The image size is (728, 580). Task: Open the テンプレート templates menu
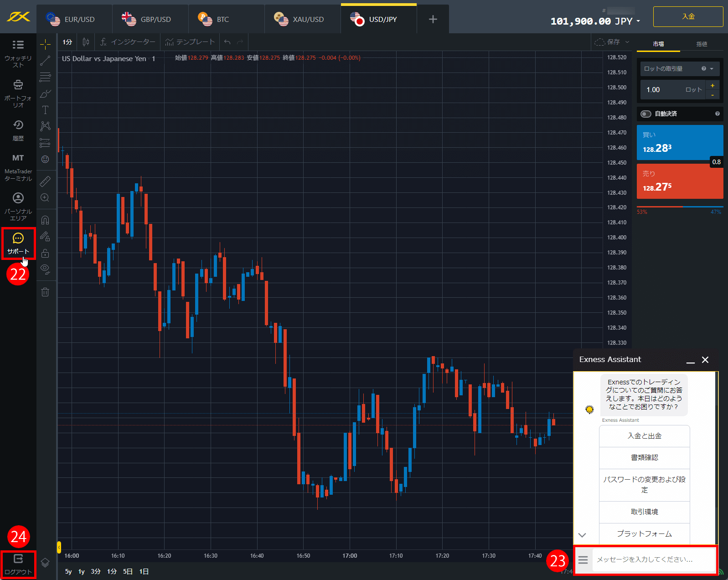[190, 42]
